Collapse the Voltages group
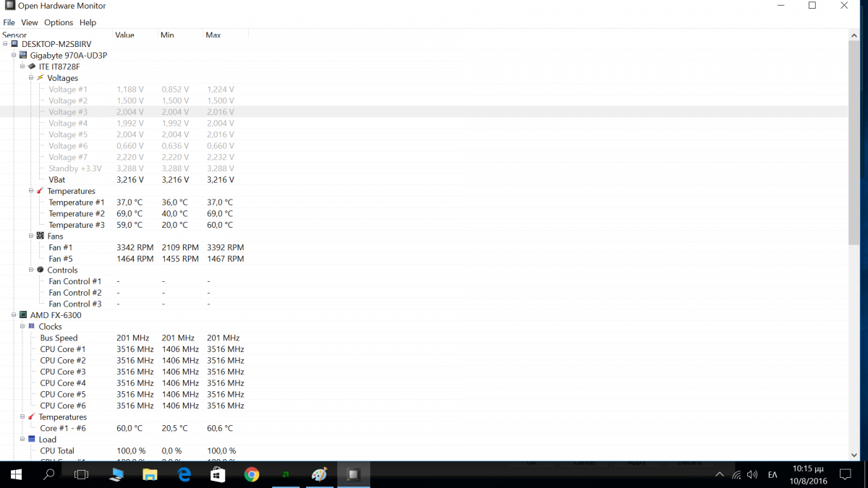 31,78
